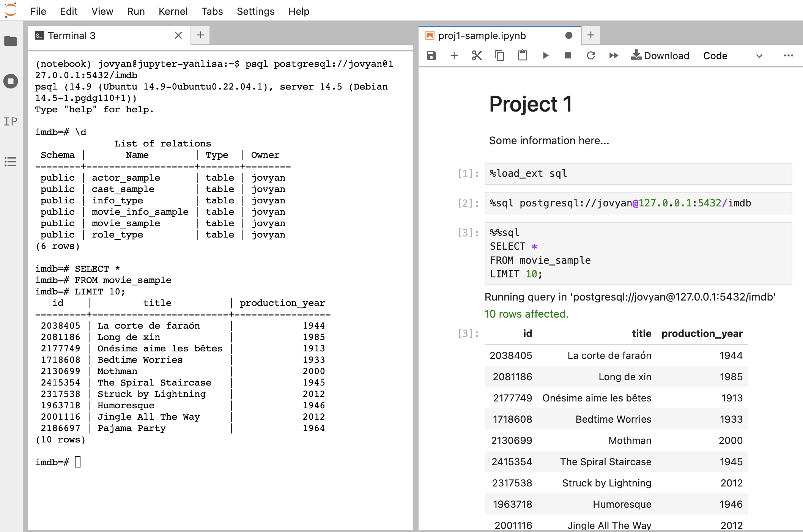Open the table of contents sidebar

tap(11, 162)
